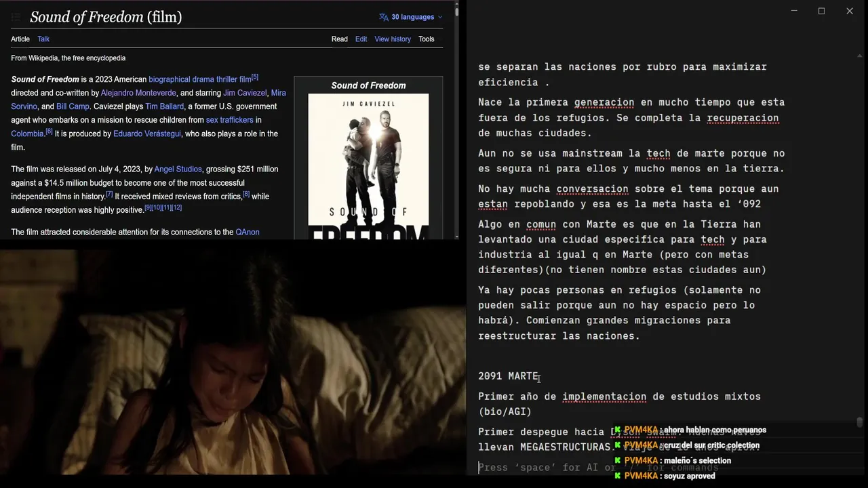
Task: Follow the 'biographical' link
Action: pyautogui.click(x=170, y=79)
